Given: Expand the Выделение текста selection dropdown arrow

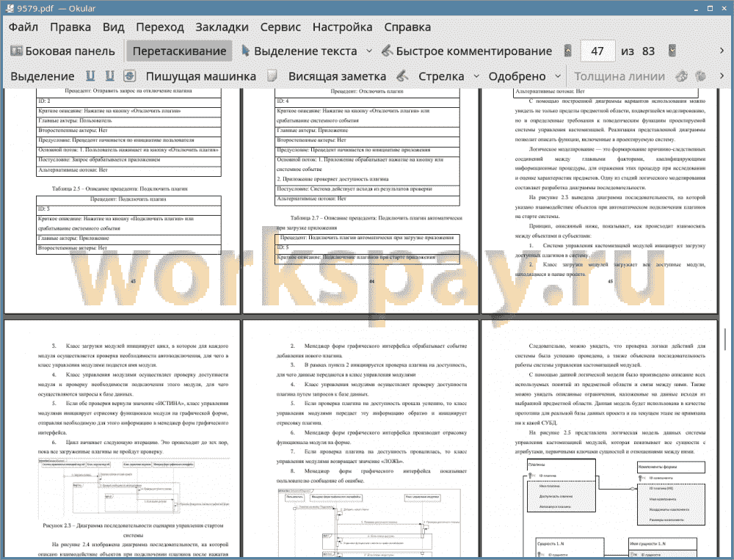Looking at the screenshot, I should point(369,51).
